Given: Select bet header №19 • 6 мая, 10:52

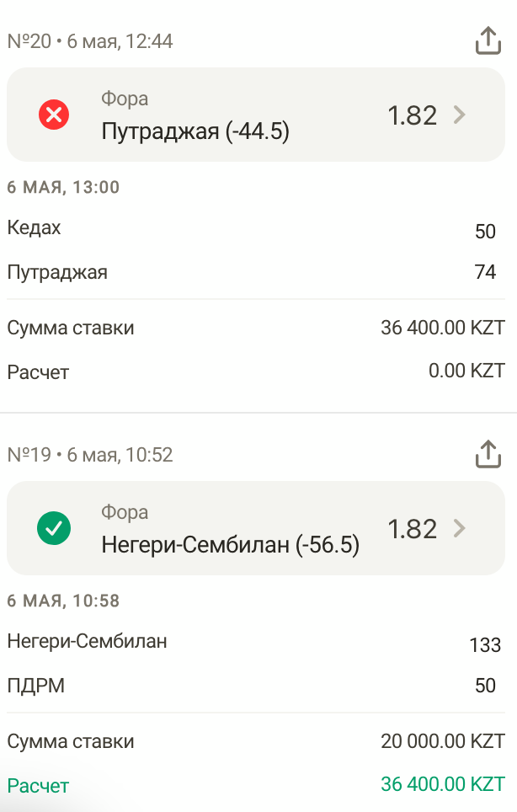Looking at the screenshot, I should point(90,455).
